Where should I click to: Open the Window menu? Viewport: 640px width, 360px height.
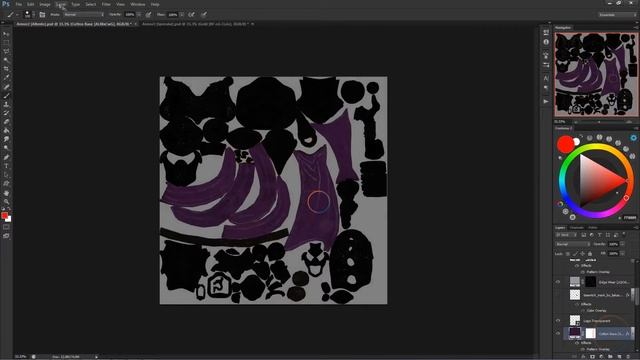pyautogui.click(x=138, y=4)
